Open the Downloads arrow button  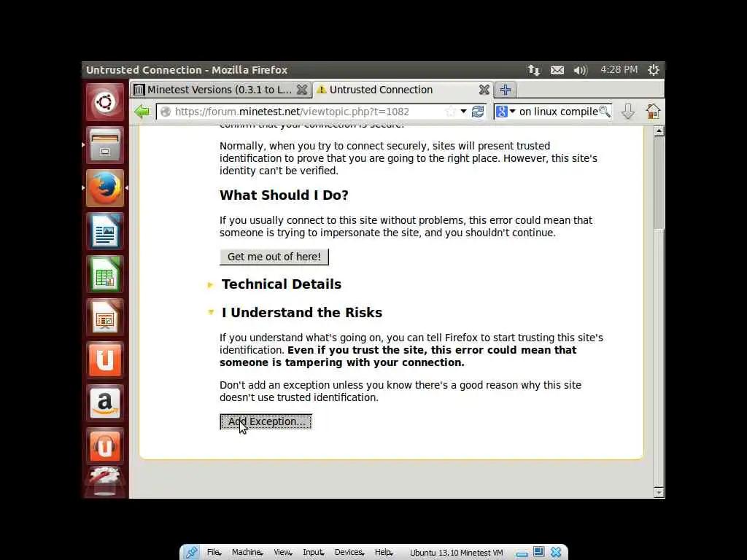(x=628, y=112)
